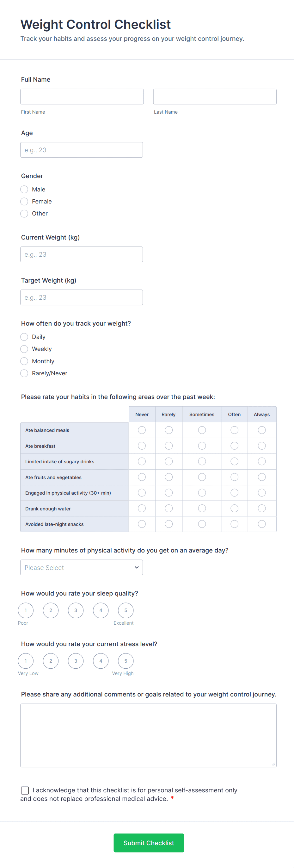Choose Other for gender

[x=24, y=214]
